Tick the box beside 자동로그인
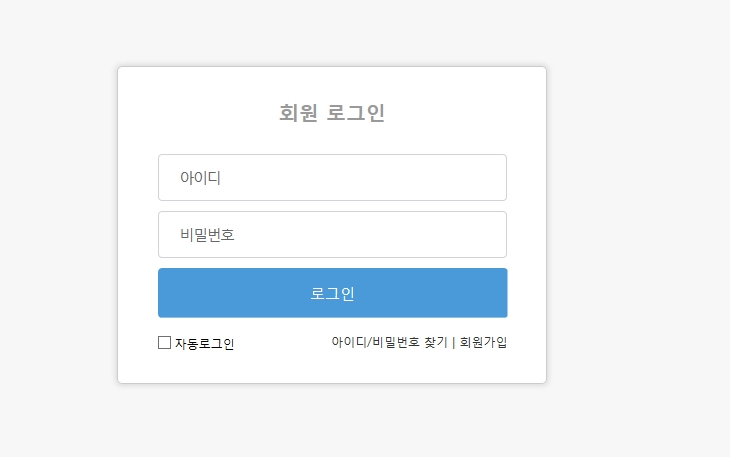 [164, 343]
